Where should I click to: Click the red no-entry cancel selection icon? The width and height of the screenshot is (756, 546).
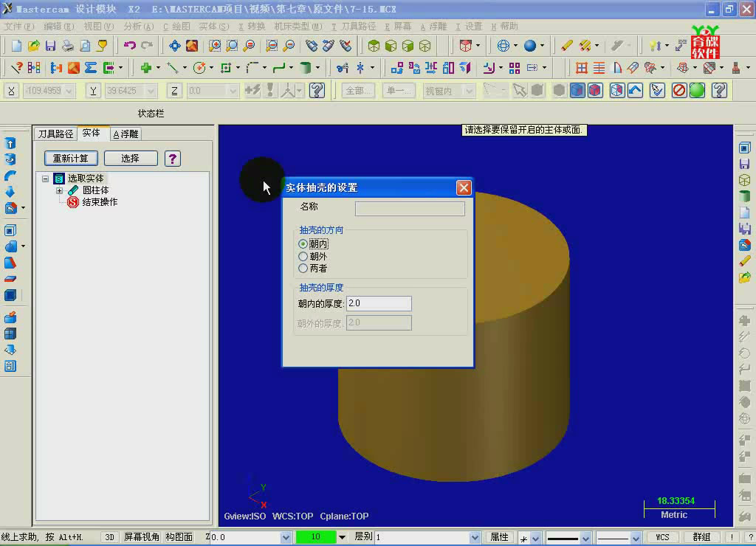[x=679, y=91]
